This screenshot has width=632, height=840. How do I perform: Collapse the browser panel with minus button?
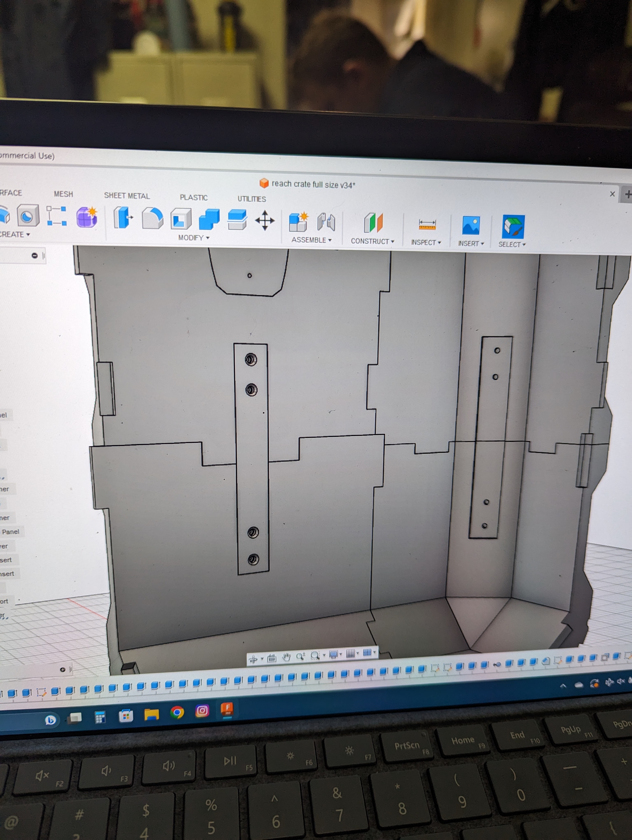click(35, 255)
